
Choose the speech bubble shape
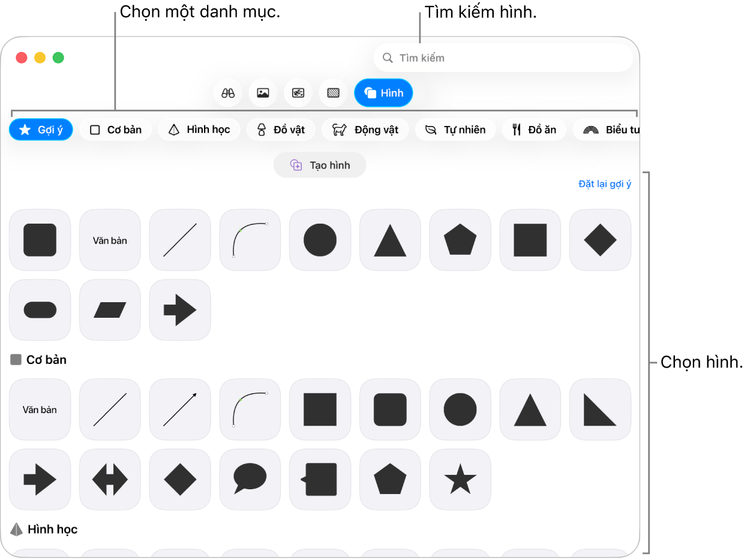[x=250, y=480]
